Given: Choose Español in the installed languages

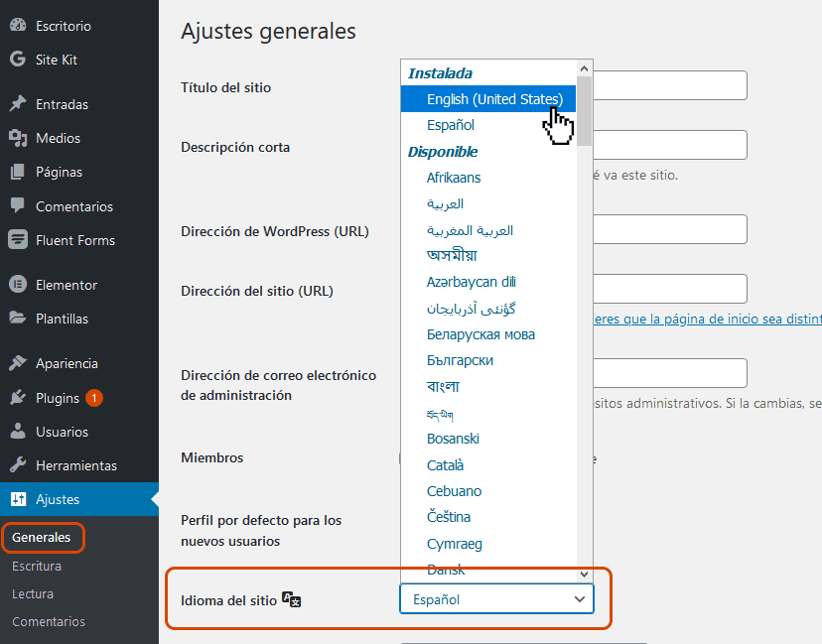Looking at the screenshot, I should pyautogui.click(x=451, y=125).
